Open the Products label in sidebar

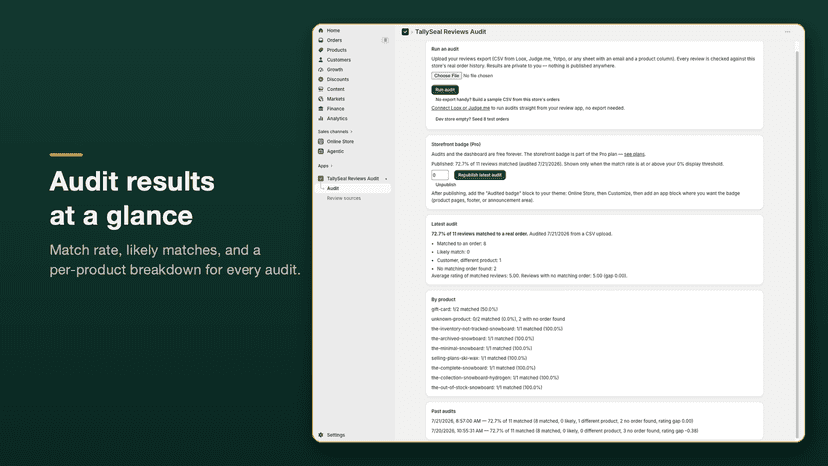coord(336,50)
